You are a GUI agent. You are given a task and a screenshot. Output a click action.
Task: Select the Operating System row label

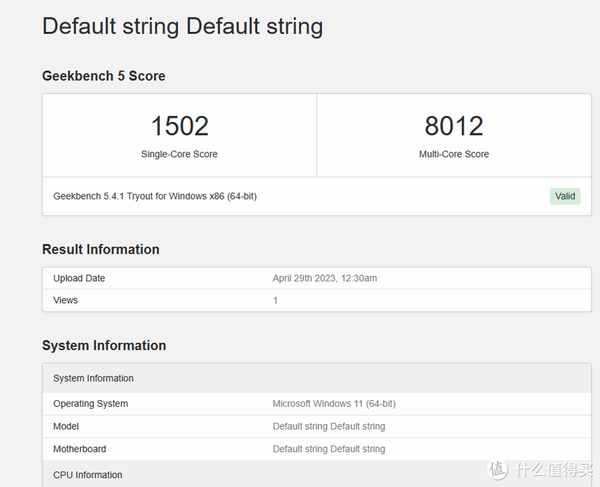click(x=90, y=404)
